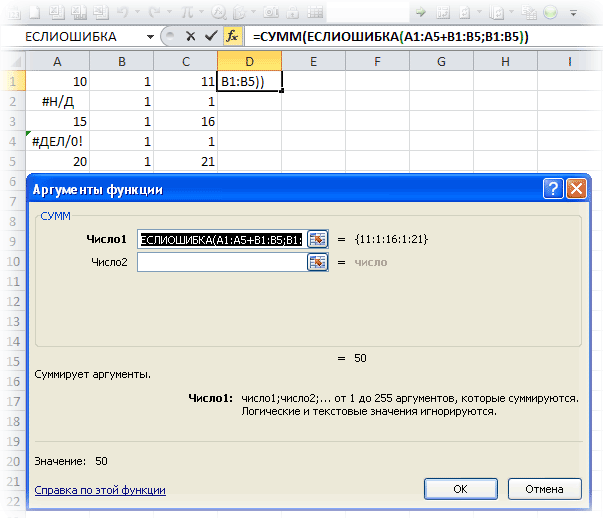Collapse dialog via the Число2 range selector icon
Viewport: 603px width, 518px height.
click(x=318, y=262)
